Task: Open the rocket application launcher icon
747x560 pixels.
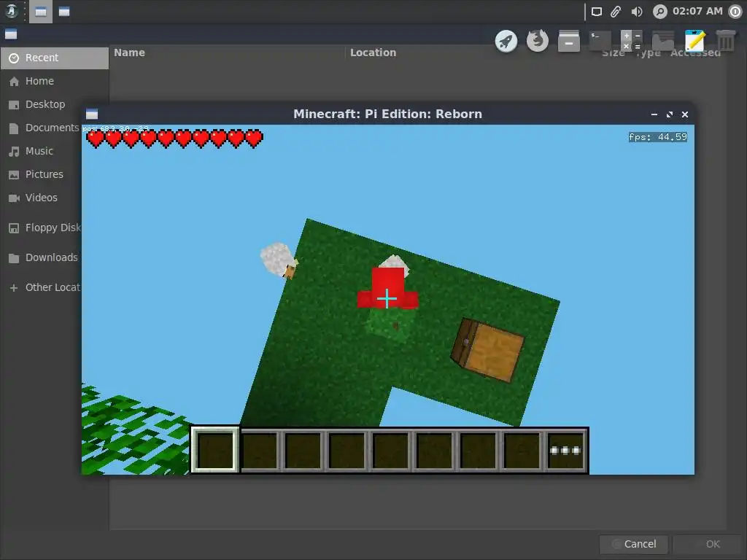Action: pos(506,41)
